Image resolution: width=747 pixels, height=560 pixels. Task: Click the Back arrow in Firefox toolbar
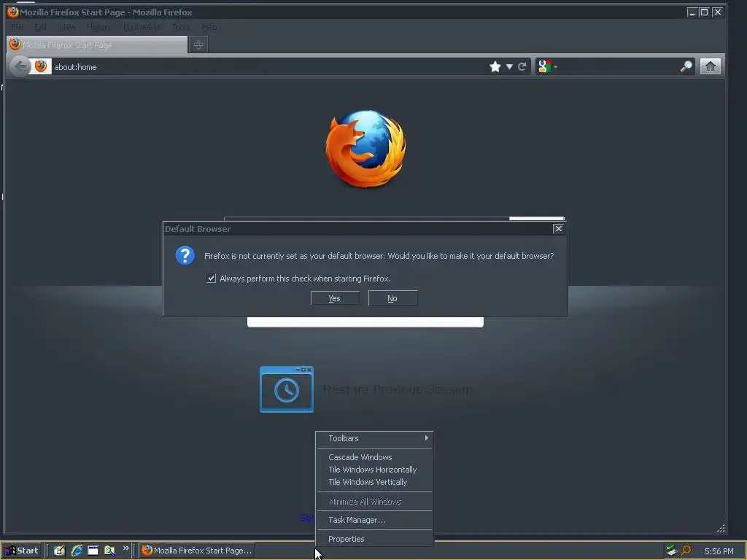click(20, 66)
